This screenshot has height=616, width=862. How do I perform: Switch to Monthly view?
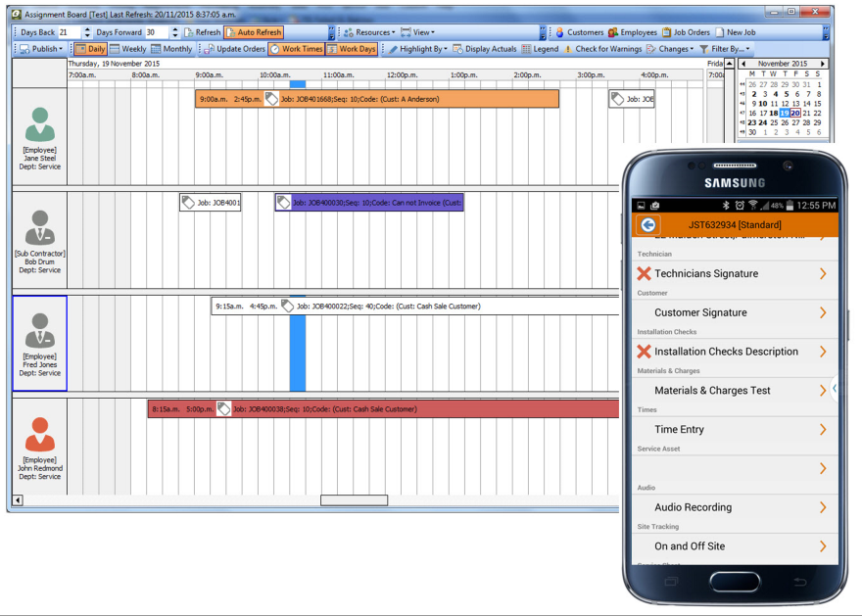coord(171,49)
